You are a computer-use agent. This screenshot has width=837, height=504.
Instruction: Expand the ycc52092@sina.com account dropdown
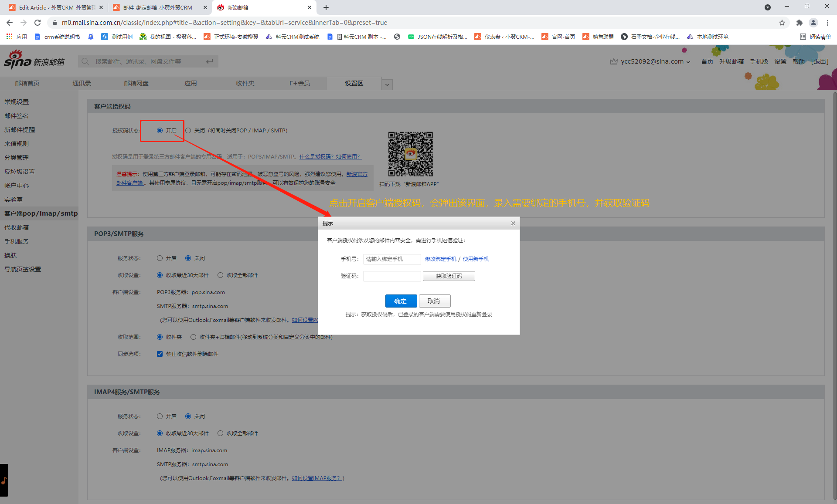point(688,62)
